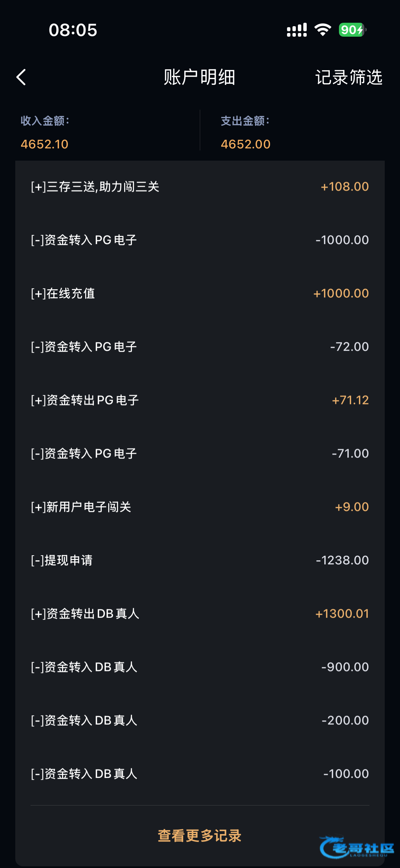Tap the back arrow icon
This screenshot has width=400, height=868.
coord(21,77)
